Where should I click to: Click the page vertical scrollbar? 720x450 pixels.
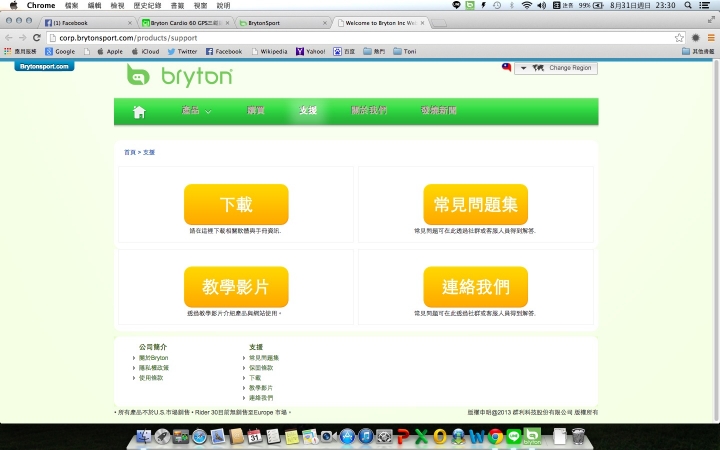pyautogui.click(x=716, y=241)
